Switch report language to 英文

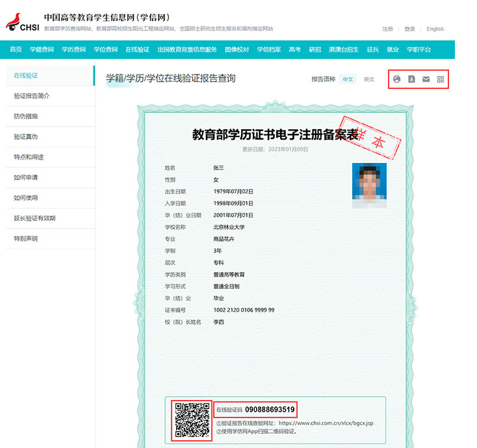pos(368,79)
